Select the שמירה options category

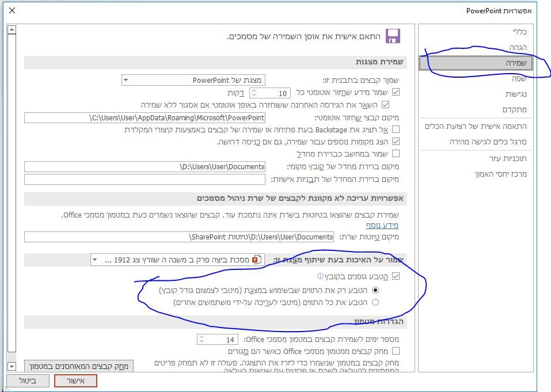pyautogui.click(x=476, y=63)
